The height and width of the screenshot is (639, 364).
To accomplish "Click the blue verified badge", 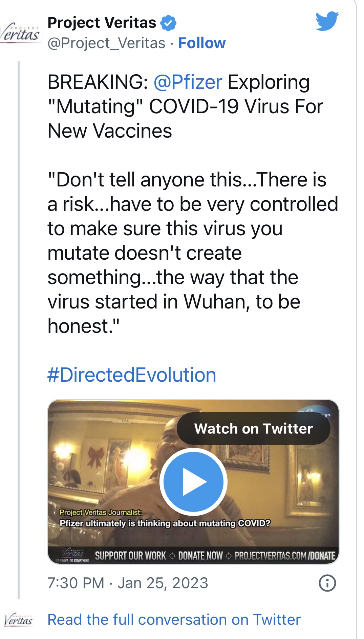I will 168,23.
